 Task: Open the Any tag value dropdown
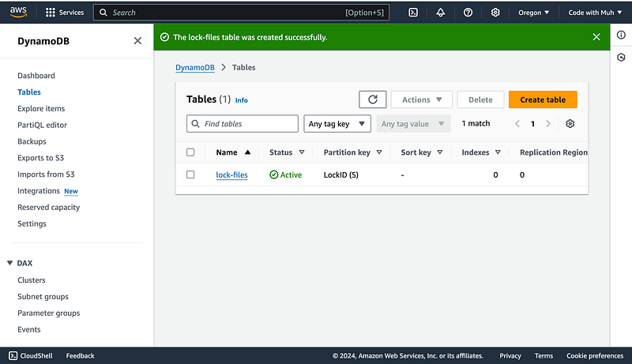tap(412, 124)
